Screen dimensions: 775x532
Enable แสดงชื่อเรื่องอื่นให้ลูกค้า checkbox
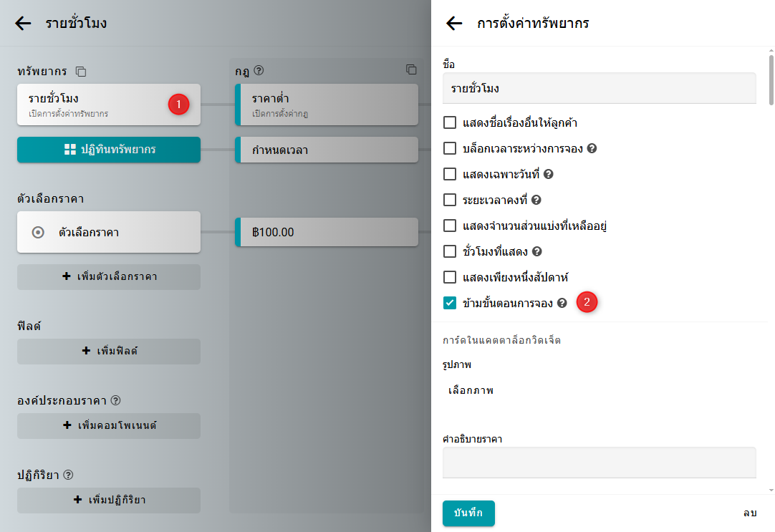click(450, 122)
